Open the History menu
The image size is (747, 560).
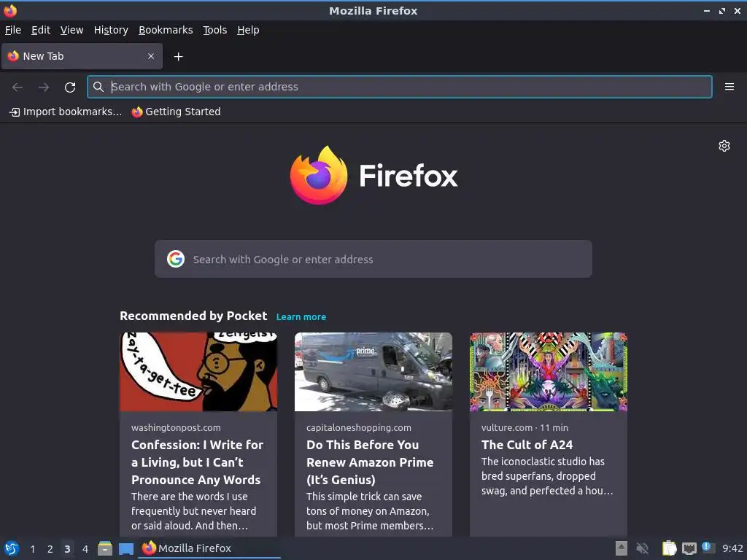tap(111, 30)
